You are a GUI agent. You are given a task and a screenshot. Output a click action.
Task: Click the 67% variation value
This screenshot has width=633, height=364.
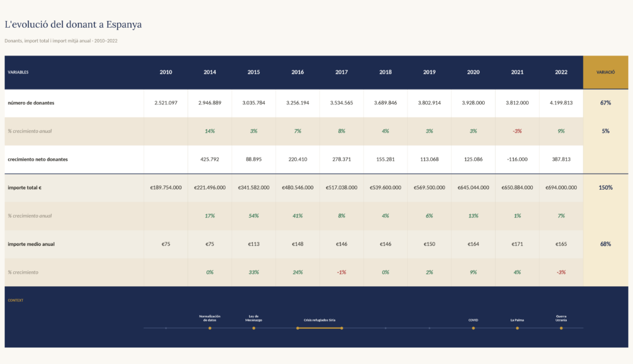coord(606,103)
